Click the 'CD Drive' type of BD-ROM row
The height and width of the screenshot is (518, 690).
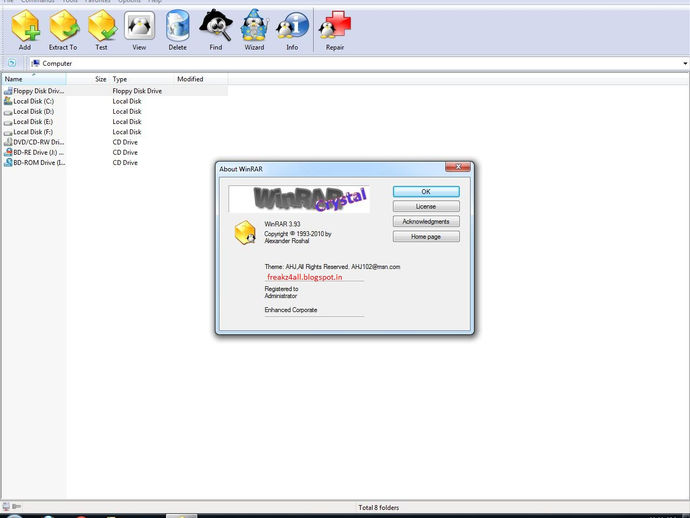click(x=125, y=162)
